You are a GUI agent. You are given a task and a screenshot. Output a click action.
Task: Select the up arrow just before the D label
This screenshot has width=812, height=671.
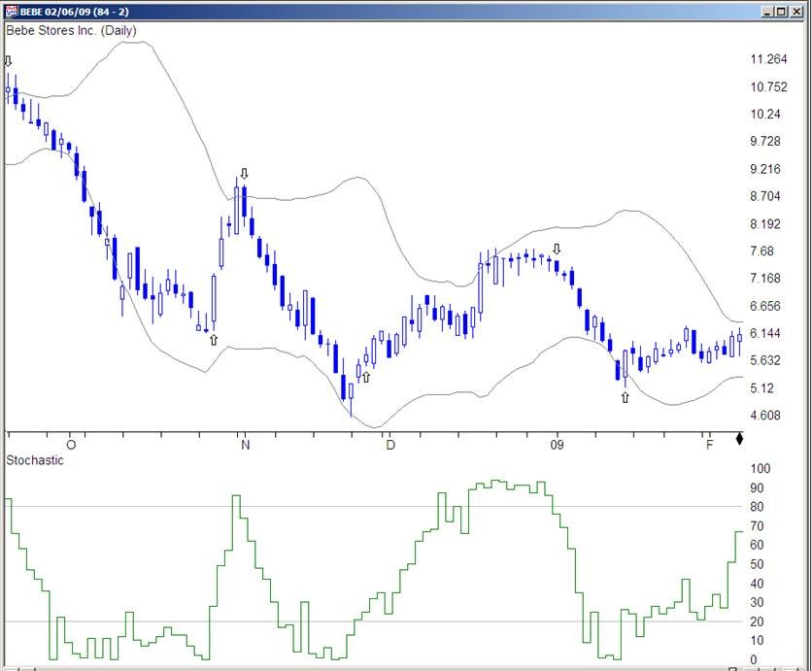[x=366, y=376]
